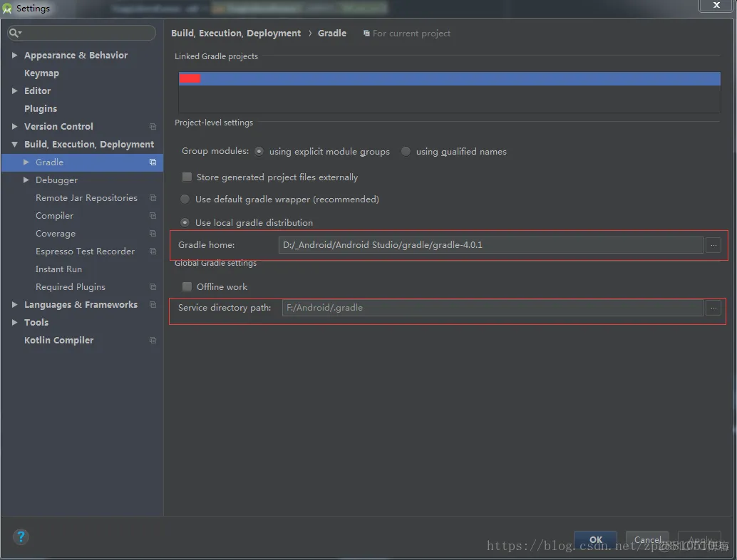
Task: Choose Use default gradle wrapper (recommended)
Action: click(185, 199)
